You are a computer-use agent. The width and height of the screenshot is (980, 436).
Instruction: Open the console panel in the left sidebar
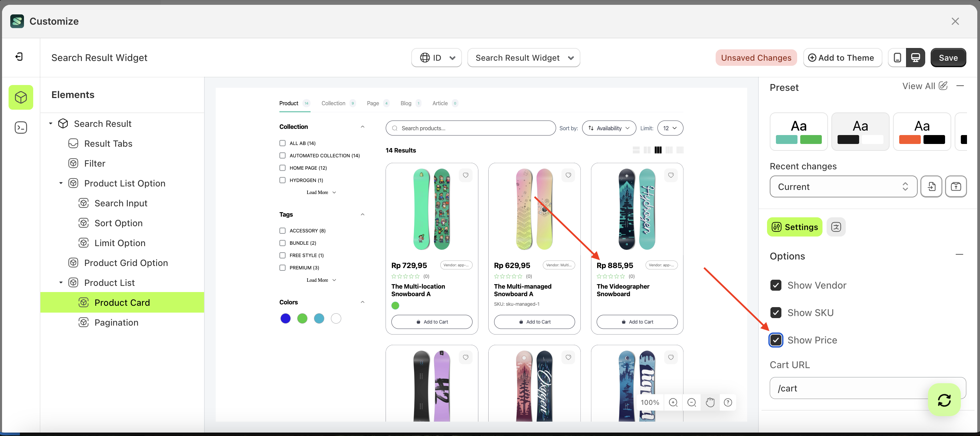(x=21, y=128)
